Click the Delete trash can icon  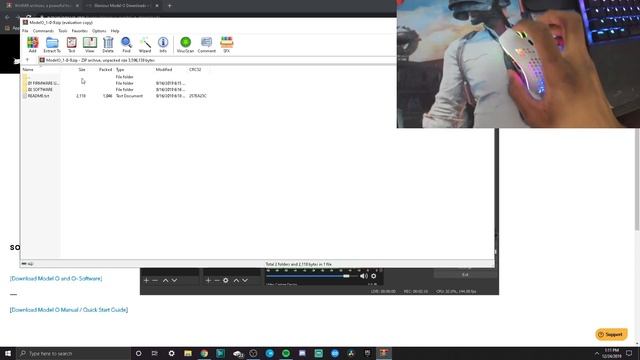(x=108, y=44)
